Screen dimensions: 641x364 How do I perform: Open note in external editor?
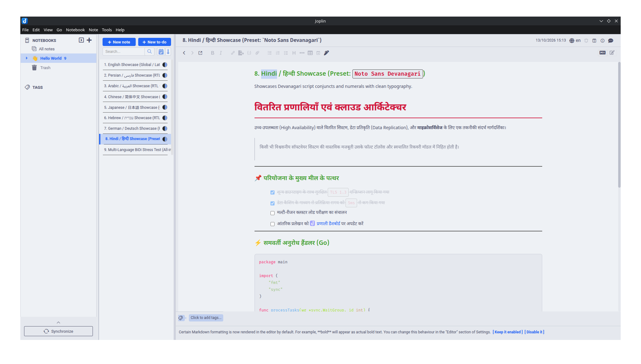click(200, 53)
